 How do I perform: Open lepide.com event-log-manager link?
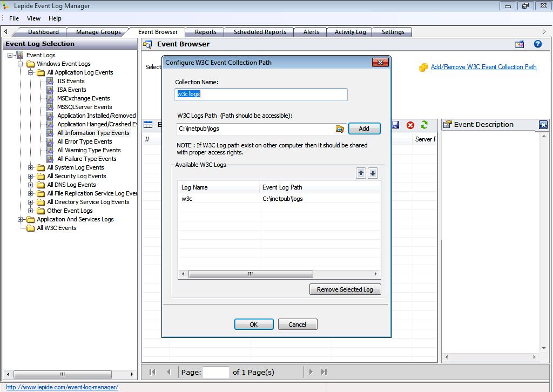[x=62, y=387]
